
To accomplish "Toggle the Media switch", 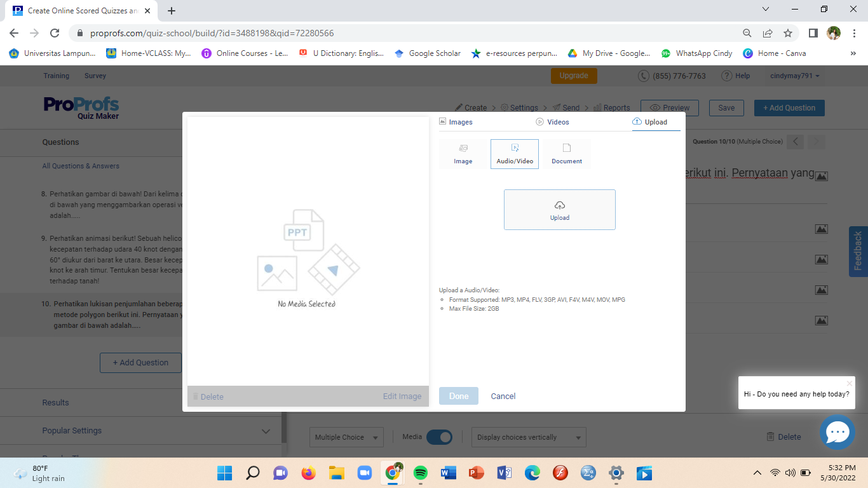I will pyautogui.click(x=439, y=437).
